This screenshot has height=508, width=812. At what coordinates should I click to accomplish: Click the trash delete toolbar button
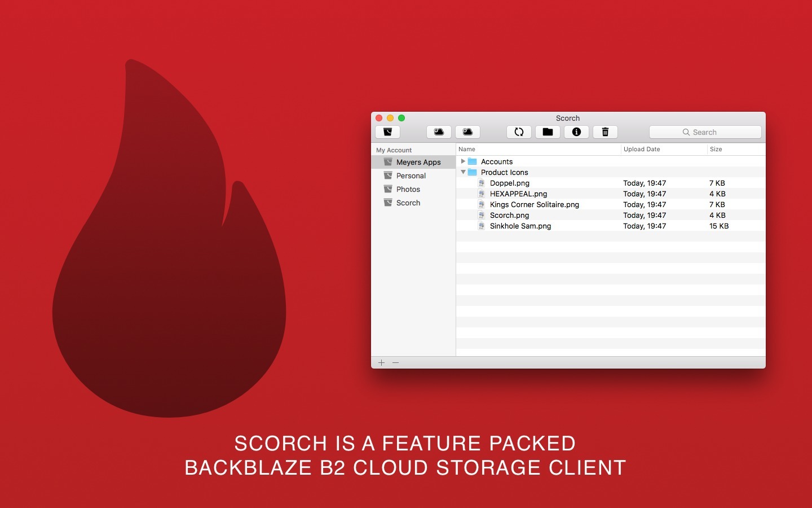coord(605,132)
